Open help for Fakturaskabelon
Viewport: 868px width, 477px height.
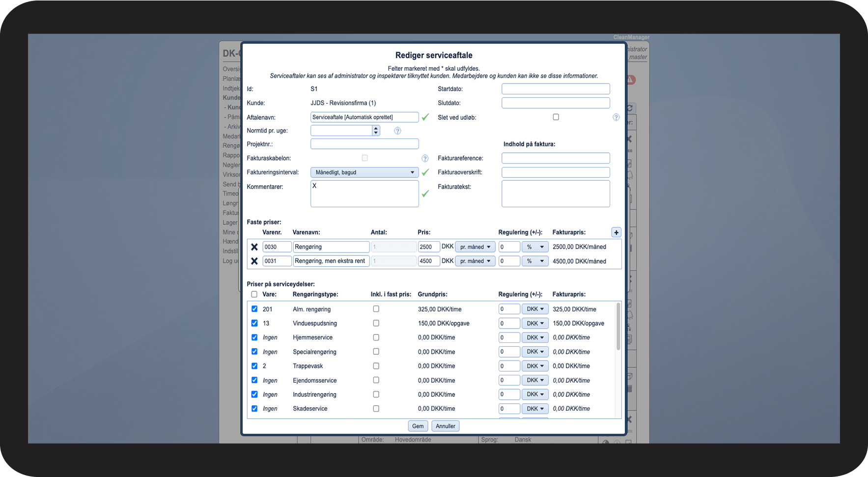tap(425, 158)
